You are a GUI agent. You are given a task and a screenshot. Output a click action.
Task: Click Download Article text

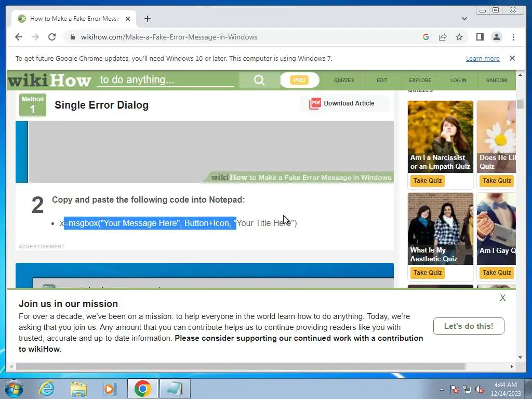(x=349, y=103)
